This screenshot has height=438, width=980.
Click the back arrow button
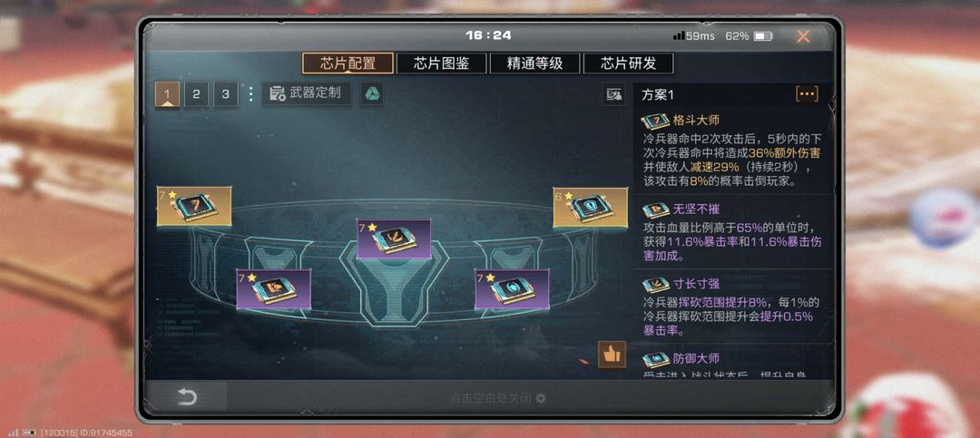pyautogui.click(x=186, y=397)
